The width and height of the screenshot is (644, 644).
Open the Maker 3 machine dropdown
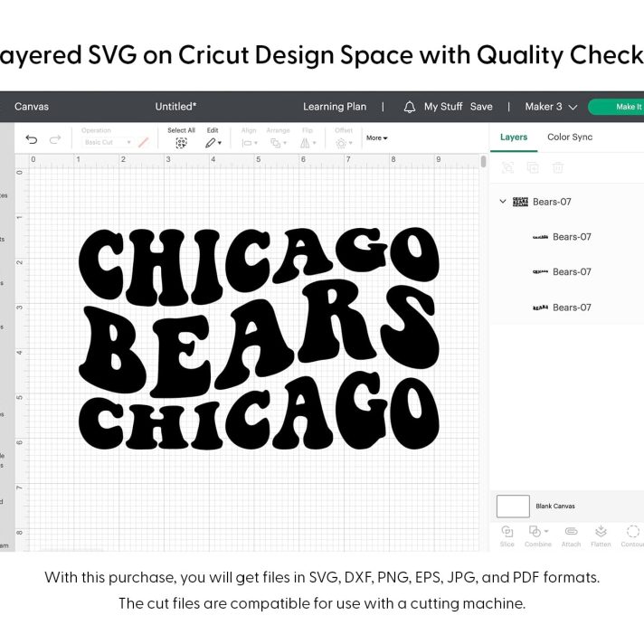pos(551,107)
